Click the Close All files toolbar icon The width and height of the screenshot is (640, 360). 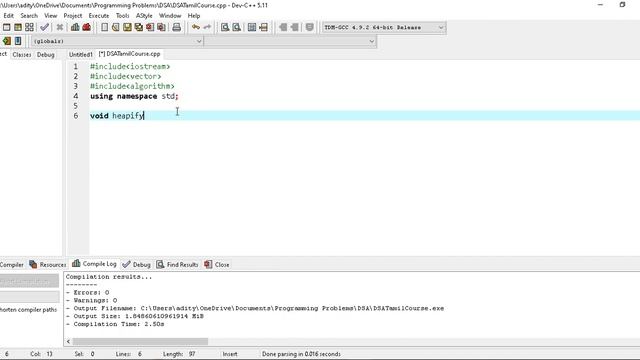tap(162, 27)
